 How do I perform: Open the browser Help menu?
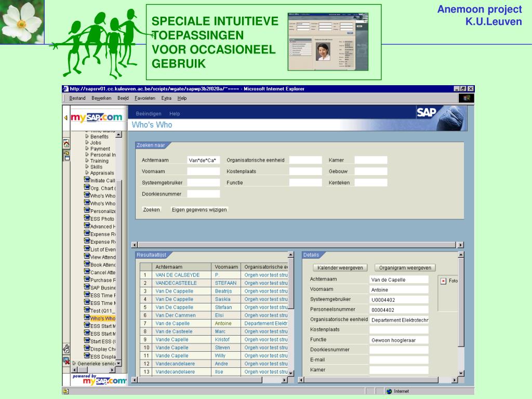pos(182,98)
